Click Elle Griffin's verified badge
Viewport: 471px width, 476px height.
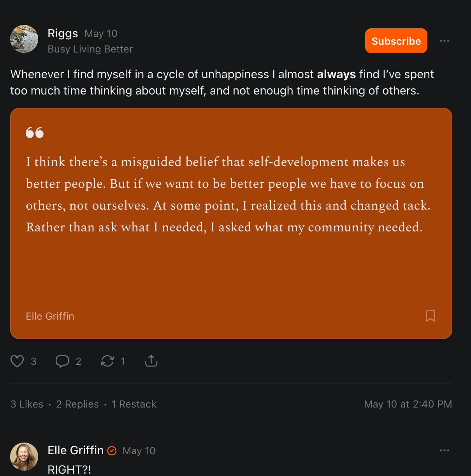112,451
